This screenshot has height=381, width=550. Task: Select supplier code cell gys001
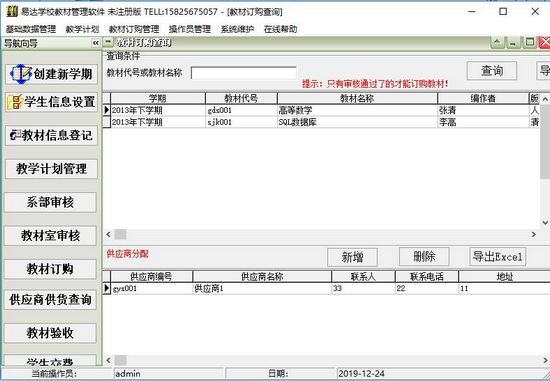pyautogui.click(x=151, y=289)
